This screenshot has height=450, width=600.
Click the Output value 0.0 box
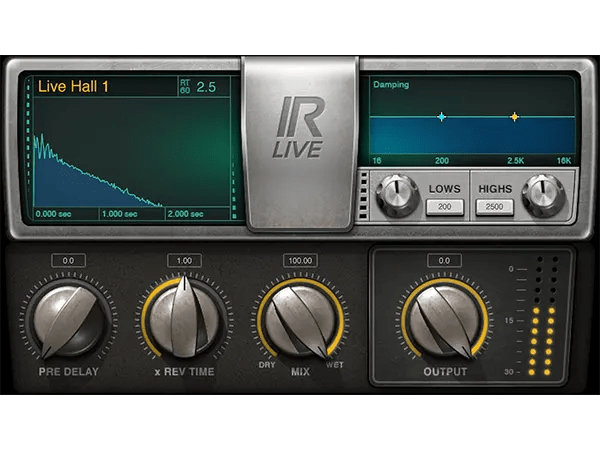pyautogui.click(x=444, y=261)
